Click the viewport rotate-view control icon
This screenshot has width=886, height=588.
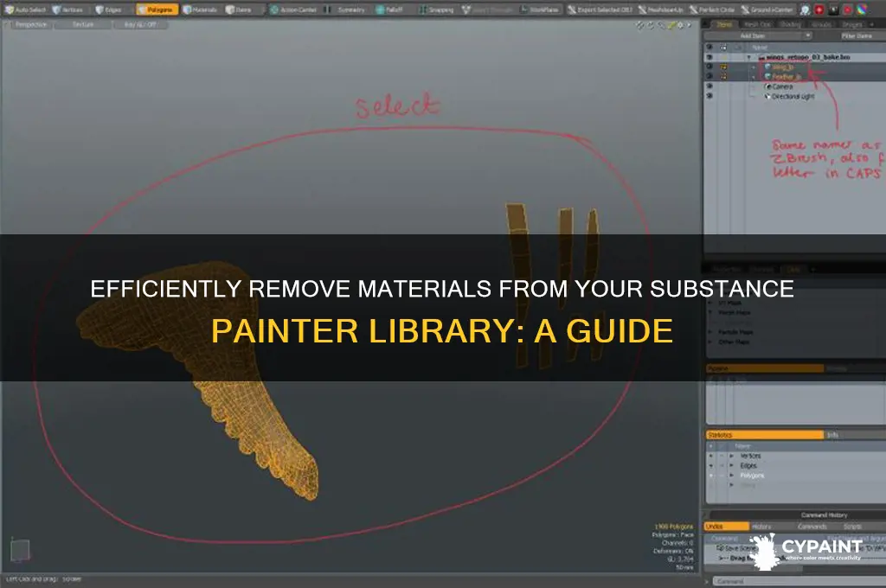(650, 25)
